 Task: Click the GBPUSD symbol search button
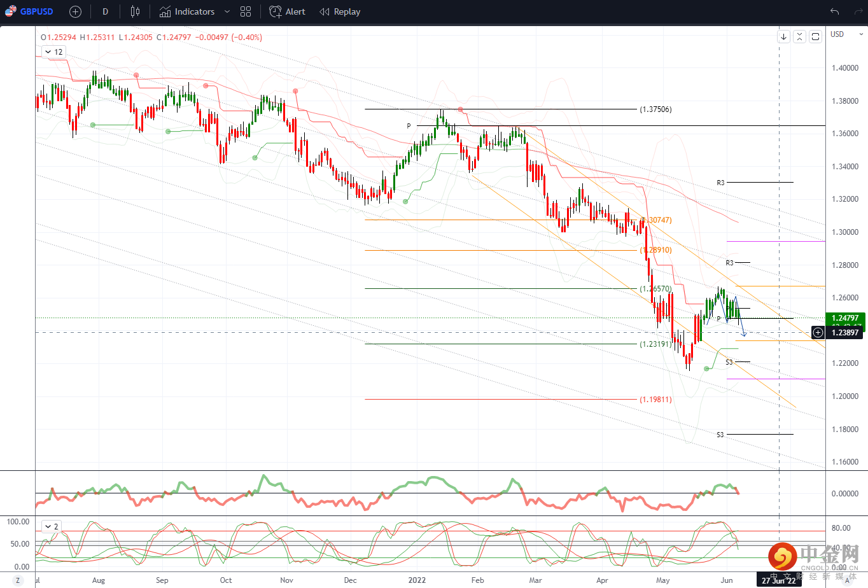(29, 11)
